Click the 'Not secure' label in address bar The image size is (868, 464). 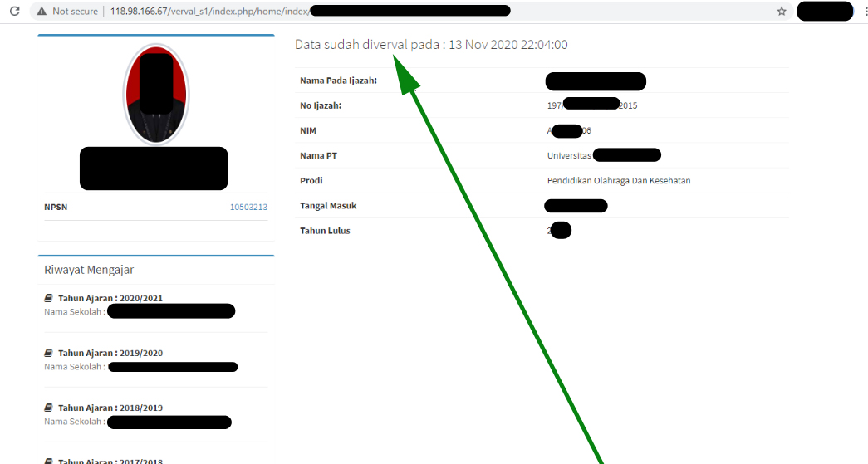[76, 11]
